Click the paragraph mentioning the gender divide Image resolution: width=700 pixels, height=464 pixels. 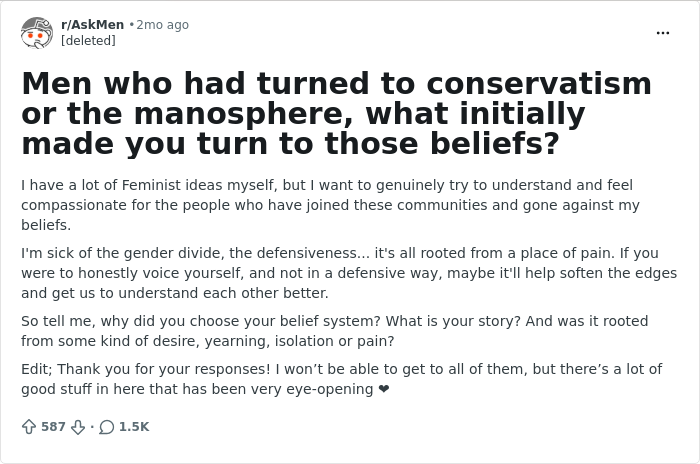pyautogui.click(x=349, y=273)
